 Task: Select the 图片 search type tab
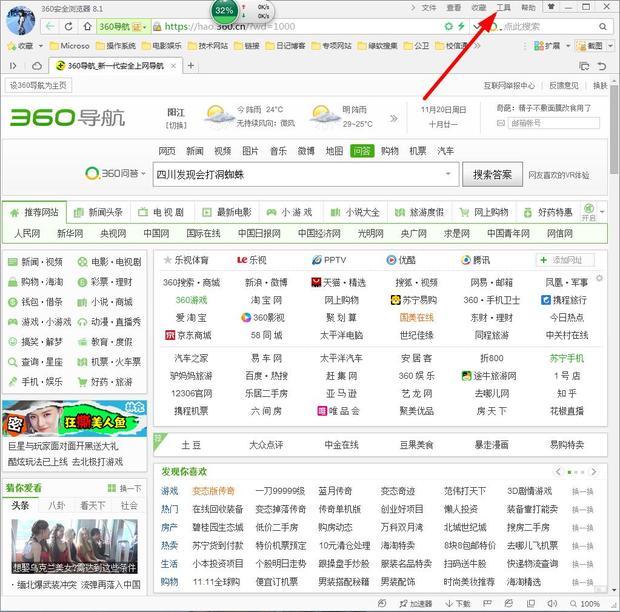(x=250, y=151)
